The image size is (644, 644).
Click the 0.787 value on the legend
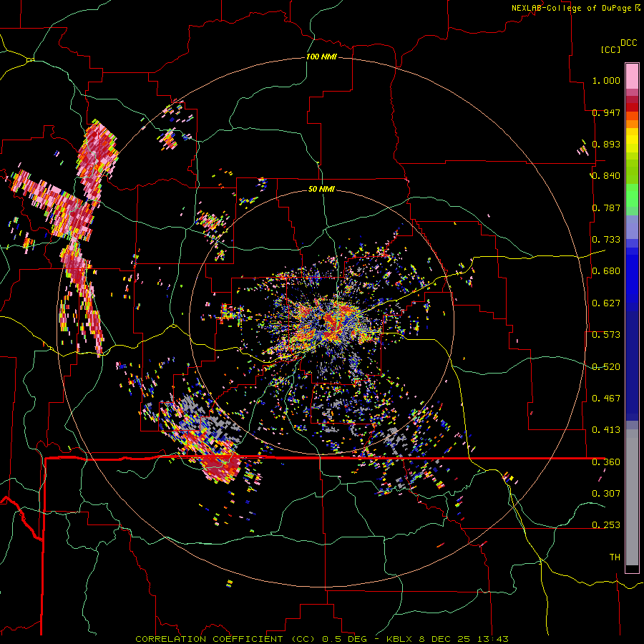click(x=606, y=208)
